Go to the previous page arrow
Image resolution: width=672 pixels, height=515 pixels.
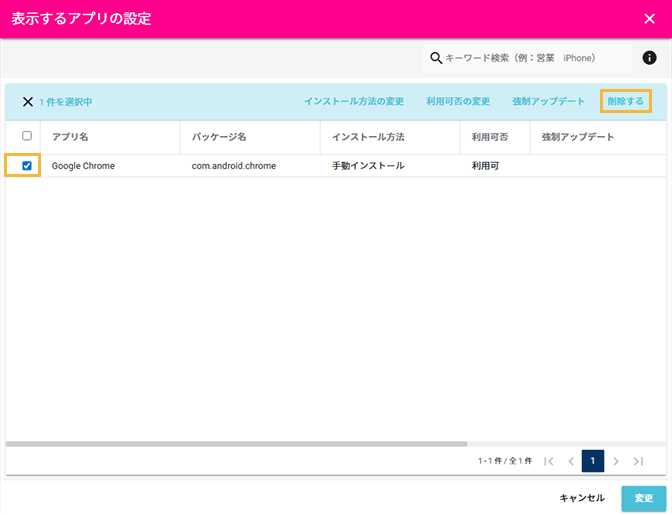pos(571,461)
